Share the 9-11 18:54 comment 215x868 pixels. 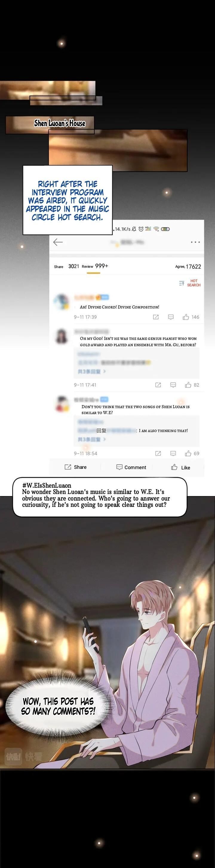pos(158,453)
